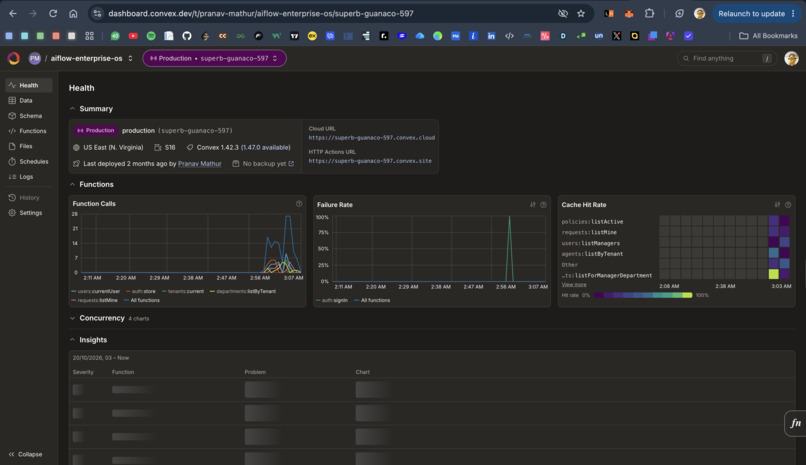806x465 pixels.
Task: Open deployment Settings
Action: coord(29,213)
